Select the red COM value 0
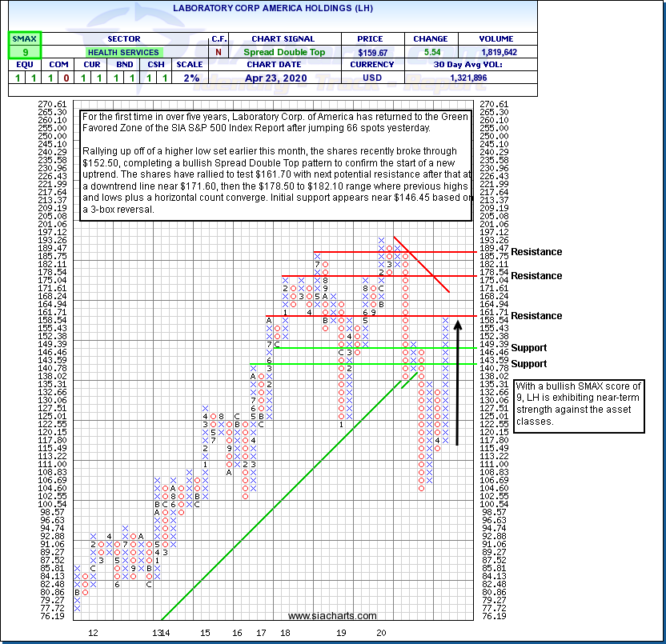666x644 pixels. [x=64, y=79]
